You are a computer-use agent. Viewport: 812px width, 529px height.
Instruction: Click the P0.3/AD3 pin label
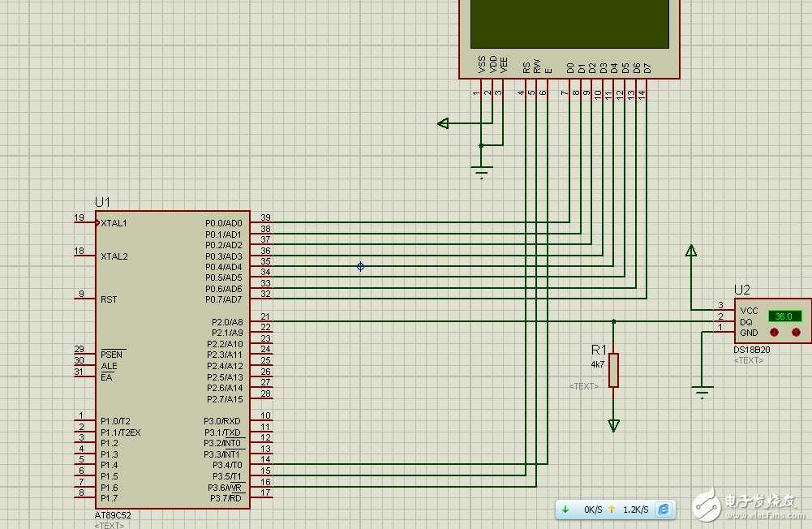pos(224,256)
